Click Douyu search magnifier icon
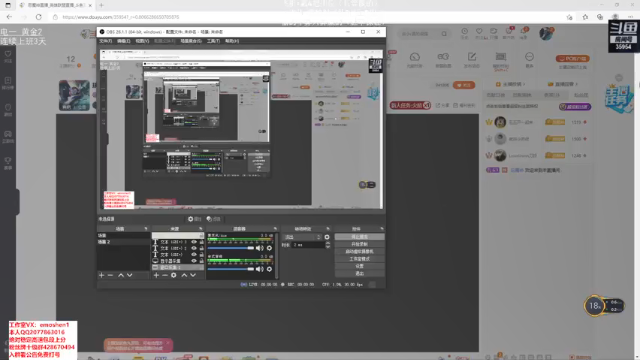 (x=444, y=34)
